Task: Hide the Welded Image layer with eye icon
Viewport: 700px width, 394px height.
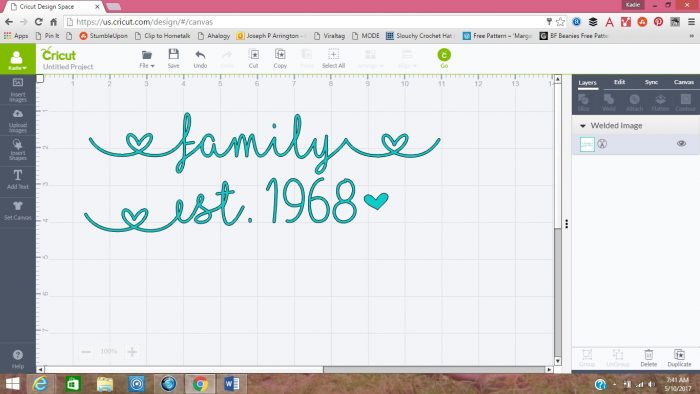Action: pyautogui.click(x=681, y=143)
